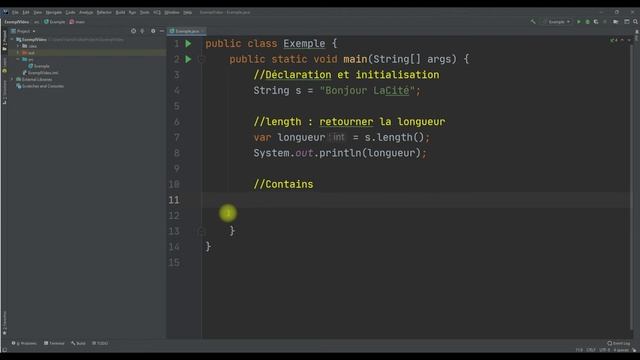640x360 pixels.
Task: Click the longueur variable on line 7
Action: (301, 138)
